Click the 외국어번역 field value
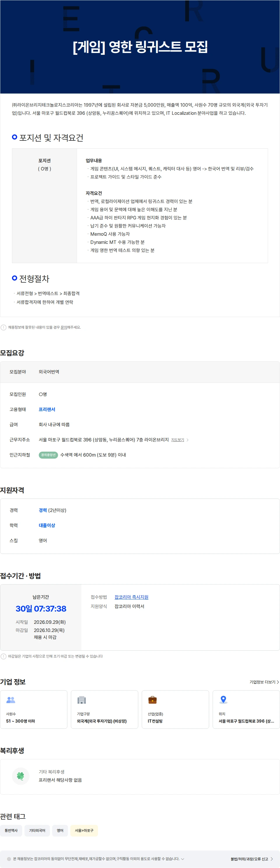Image resolution: width=280 pixels, height=868 pixels. tap(49, 372)
